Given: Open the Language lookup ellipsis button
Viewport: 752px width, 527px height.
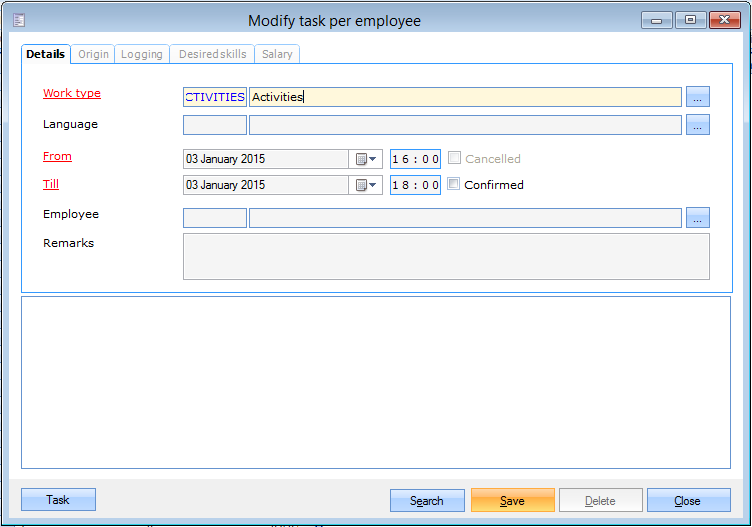Looking at the screenshot, I should (x=698, y=125).
